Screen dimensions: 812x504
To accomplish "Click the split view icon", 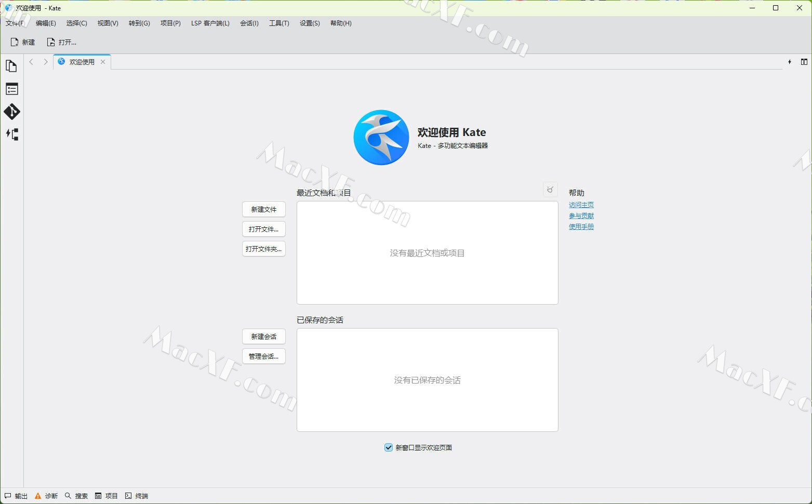I will pos(804,62).
